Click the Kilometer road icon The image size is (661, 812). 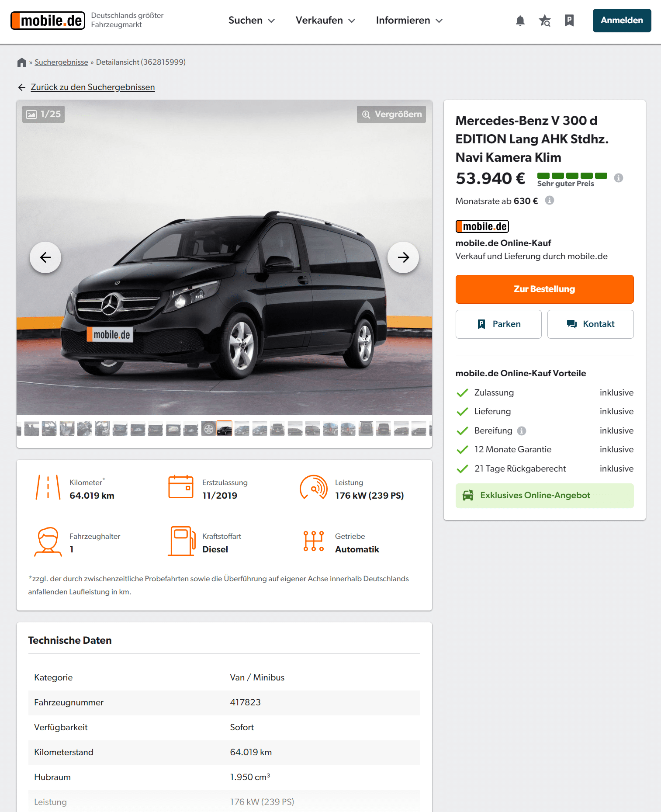pyautogui.click(x=48, y=488)
